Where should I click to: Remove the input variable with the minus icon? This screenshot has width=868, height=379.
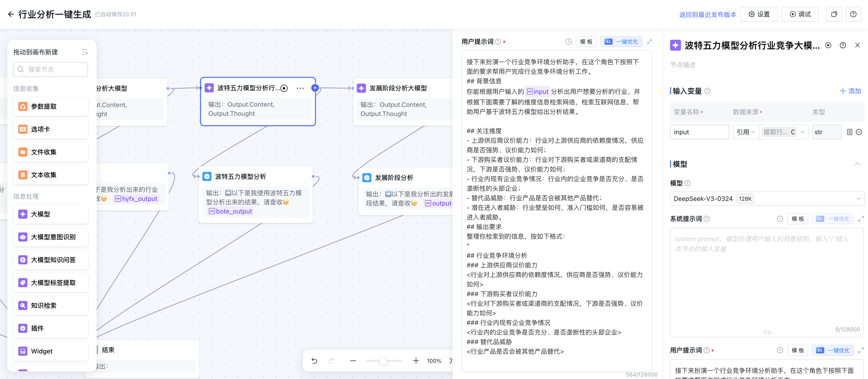click(x=859, y=132)
